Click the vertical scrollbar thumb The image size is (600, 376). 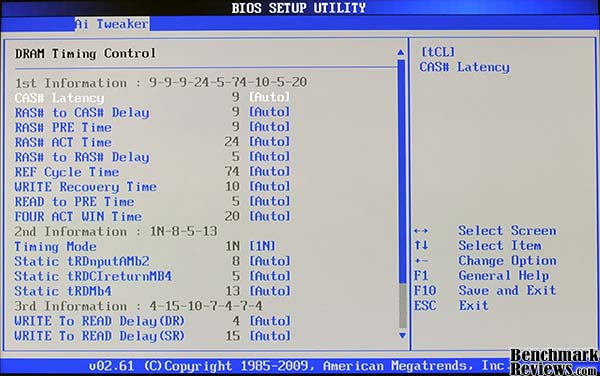[401, 171]
